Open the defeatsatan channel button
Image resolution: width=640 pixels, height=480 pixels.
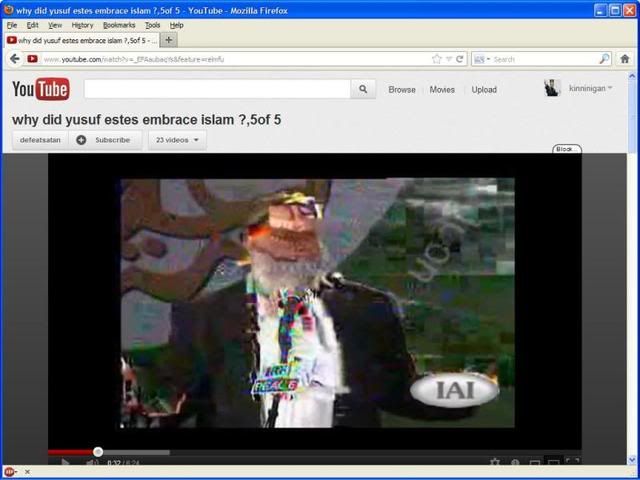pyautogui.click(x=40, y=140)
